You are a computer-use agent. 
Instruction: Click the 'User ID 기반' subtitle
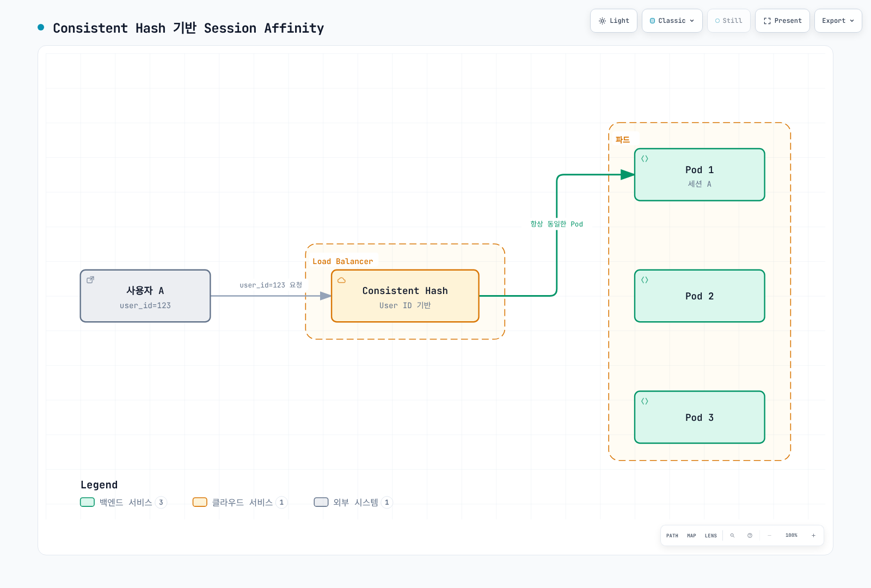click(405, 305)
